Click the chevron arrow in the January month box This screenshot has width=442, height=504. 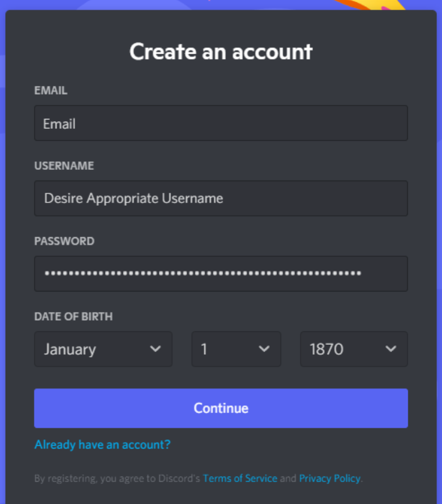[155, 349]
